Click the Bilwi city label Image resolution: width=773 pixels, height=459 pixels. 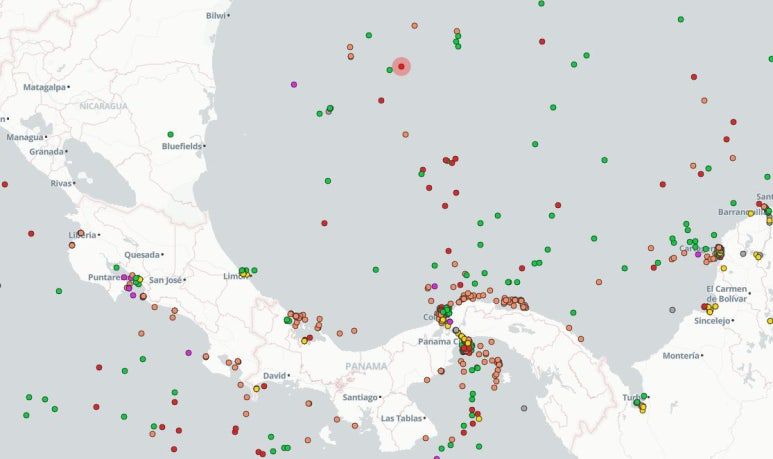[x=215, y=16]
